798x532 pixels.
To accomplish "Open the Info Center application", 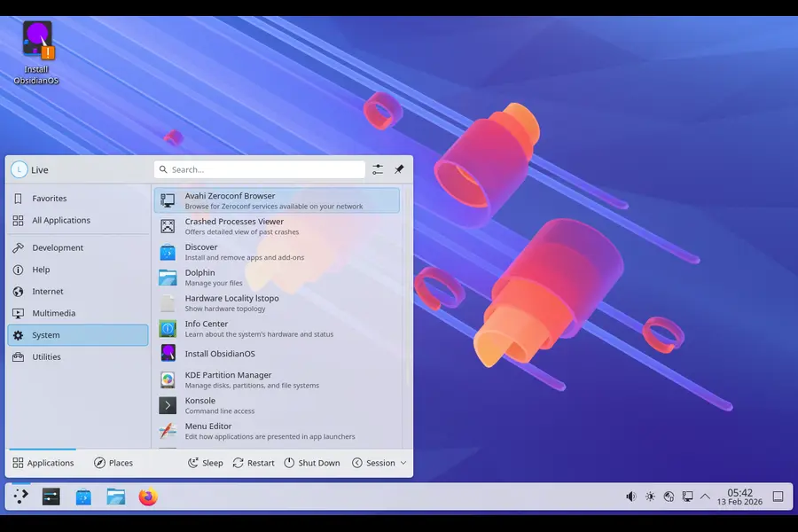I will pos(206,327).
